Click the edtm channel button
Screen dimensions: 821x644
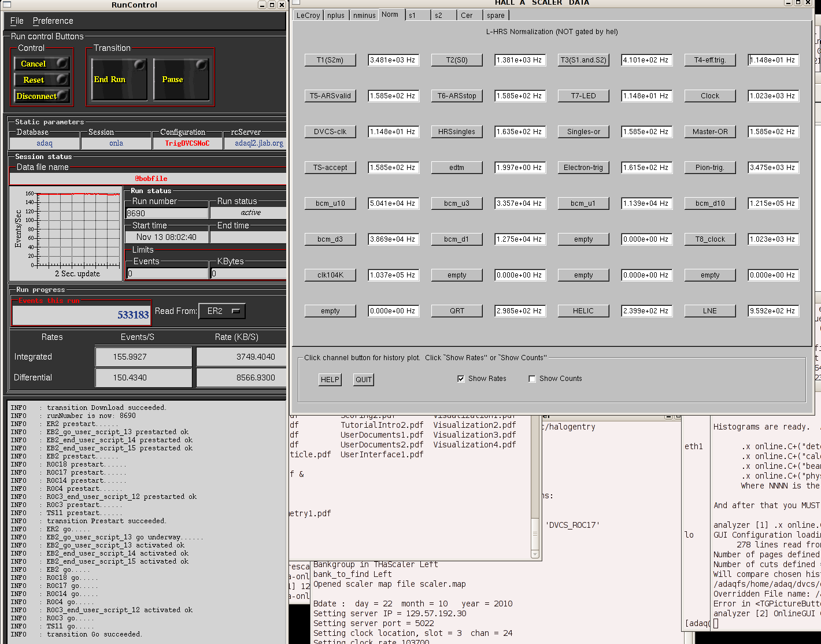tap(457, 168)
